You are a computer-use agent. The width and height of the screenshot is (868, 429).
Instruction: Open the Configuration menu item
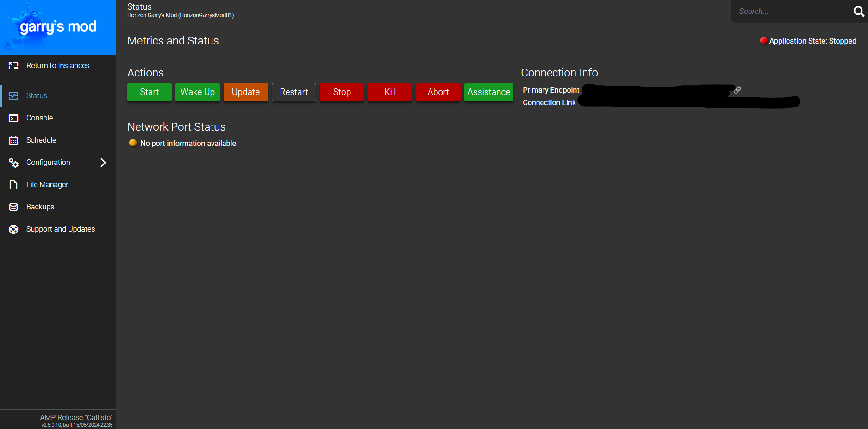pyautogui.click(x=58, y=163)
